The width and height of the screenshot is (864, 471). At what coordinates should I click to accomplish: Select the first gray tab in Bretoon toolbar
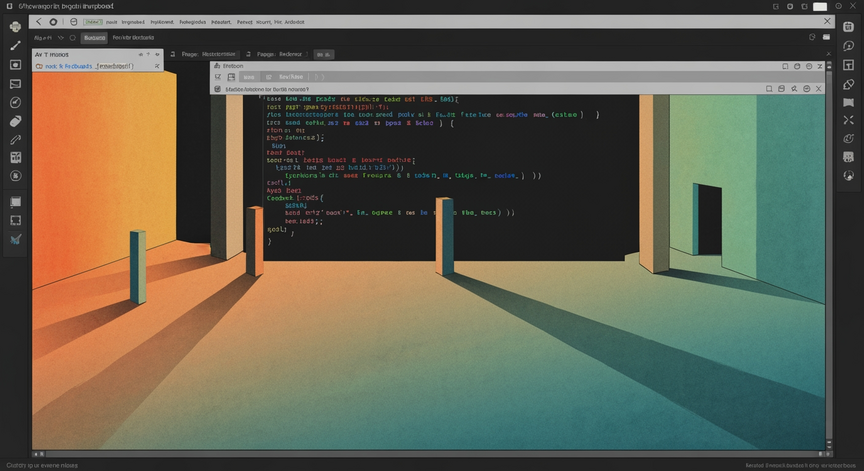(249, 77)
